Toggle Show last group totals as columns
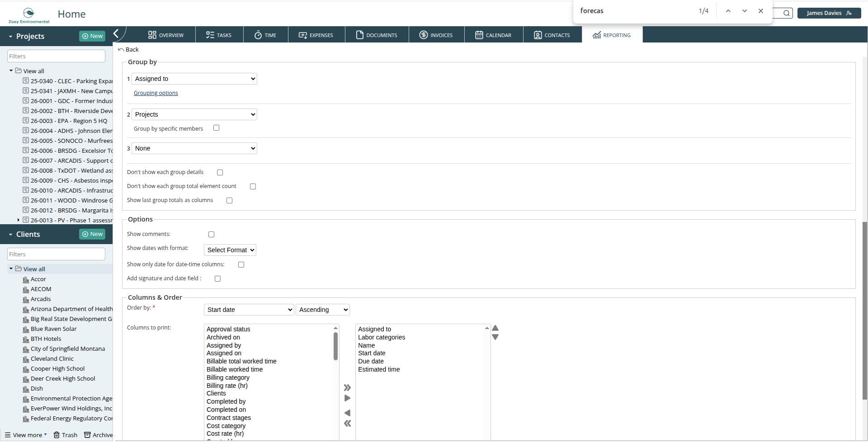868x443 pixels. (230, 200)
